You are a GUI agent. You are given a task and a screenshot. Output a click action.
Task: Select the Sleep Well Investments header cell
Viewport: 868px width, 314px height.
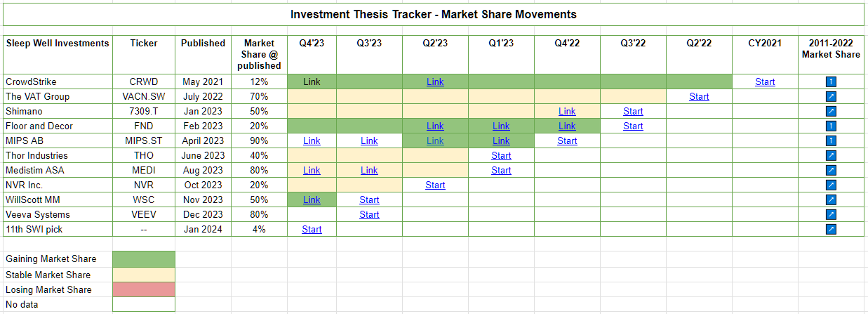coord(58,54)
